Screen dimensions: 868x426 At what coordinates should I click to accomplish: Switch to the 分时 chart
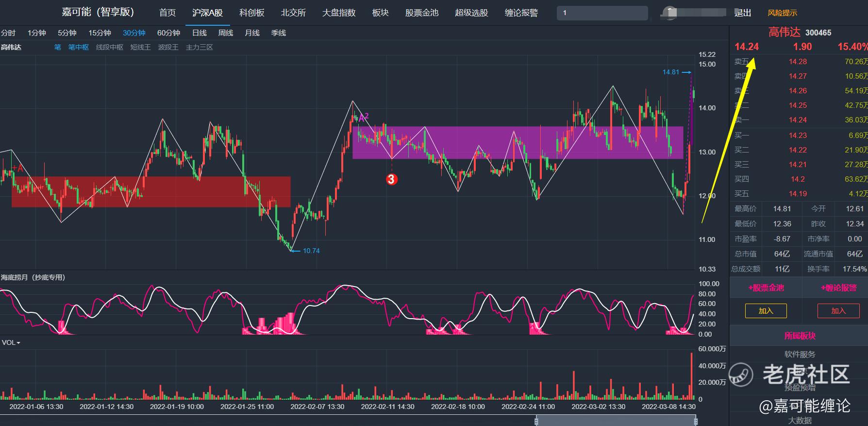point(8,33)
